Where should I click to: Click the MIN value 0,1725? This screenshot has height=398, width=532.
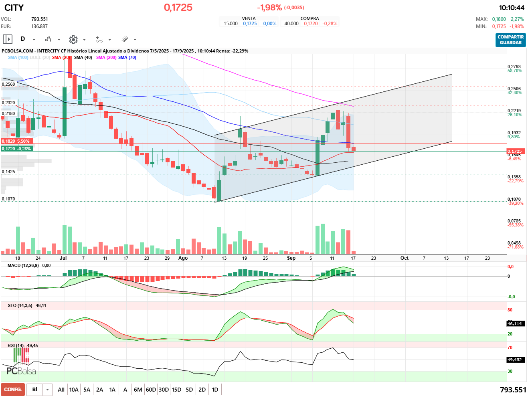click(499, 26)
